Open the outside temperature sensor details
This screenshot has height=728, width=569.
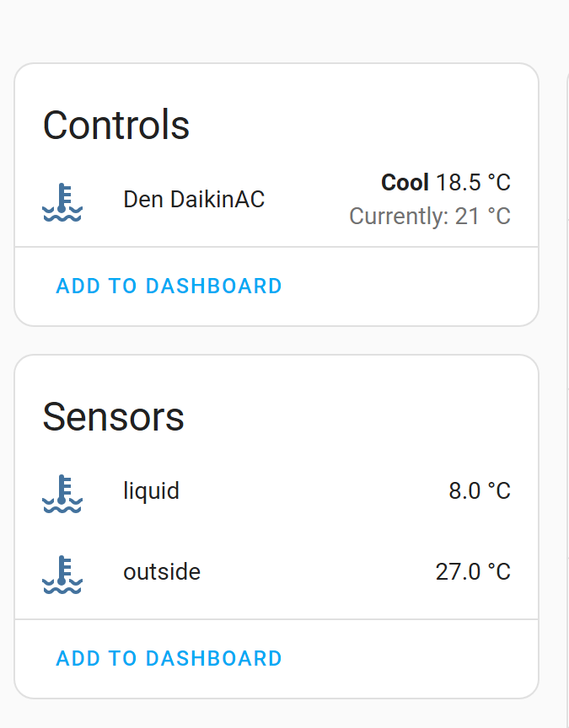[162, 571]
